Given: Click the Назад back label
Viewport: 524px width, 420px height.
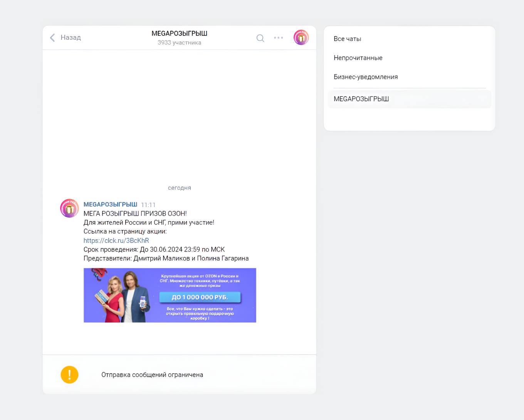Looking at the screenshot, I should (x=71, y=37).
